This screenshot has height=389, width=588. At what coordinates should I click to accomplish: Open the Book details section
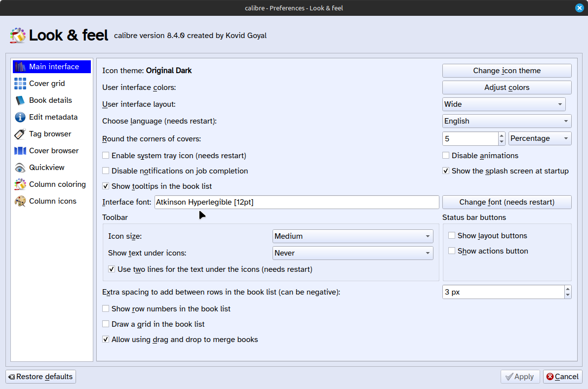tap(52, 100)
